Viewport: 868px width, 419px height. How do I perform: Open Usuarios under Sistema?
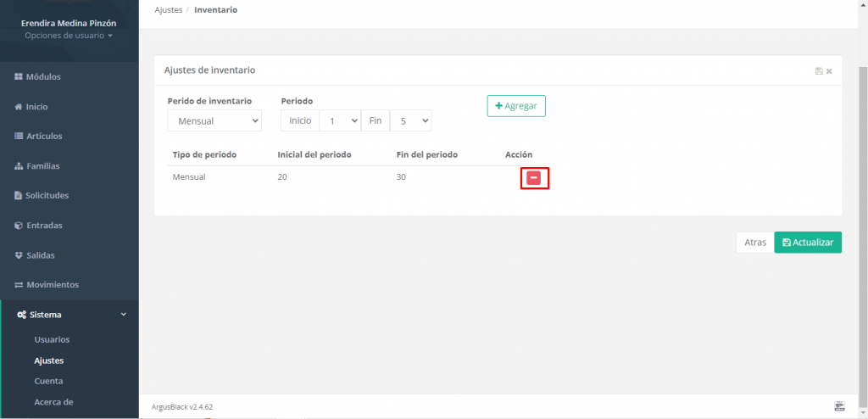coord(52,340)
